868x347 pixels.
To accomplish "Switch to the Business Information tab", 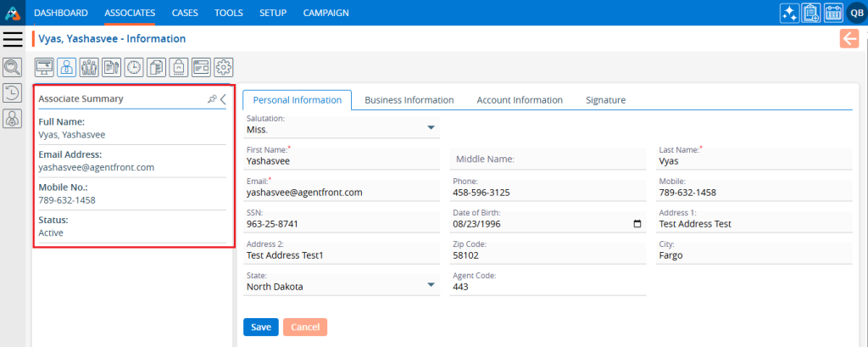I will (x=409, y=100).
